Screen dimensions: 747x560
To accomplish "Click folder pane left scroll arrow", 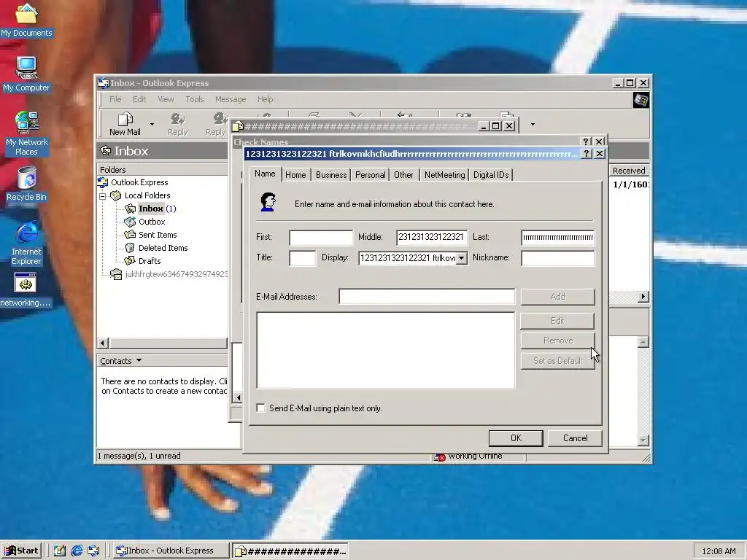I will click(103, 343).
